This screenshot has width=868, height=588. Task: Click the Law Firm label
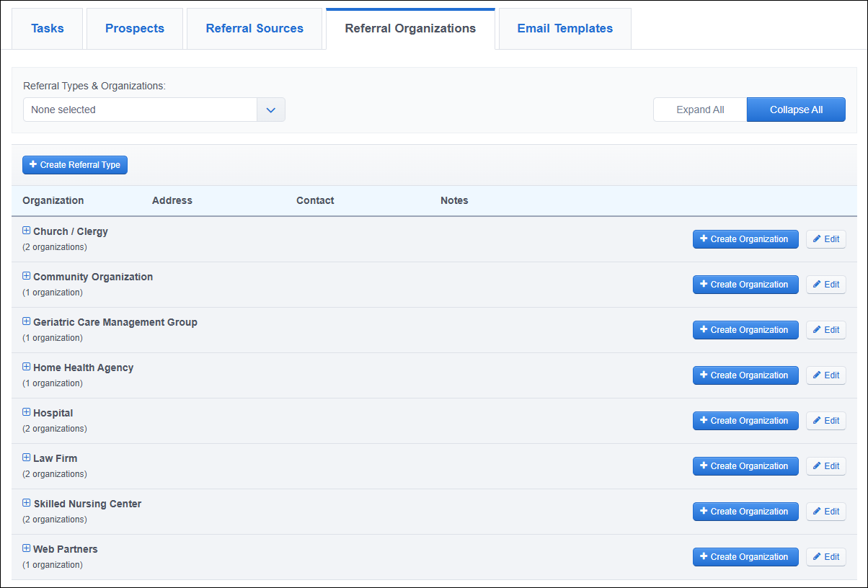pyautogui.click(x=56, y=458)
